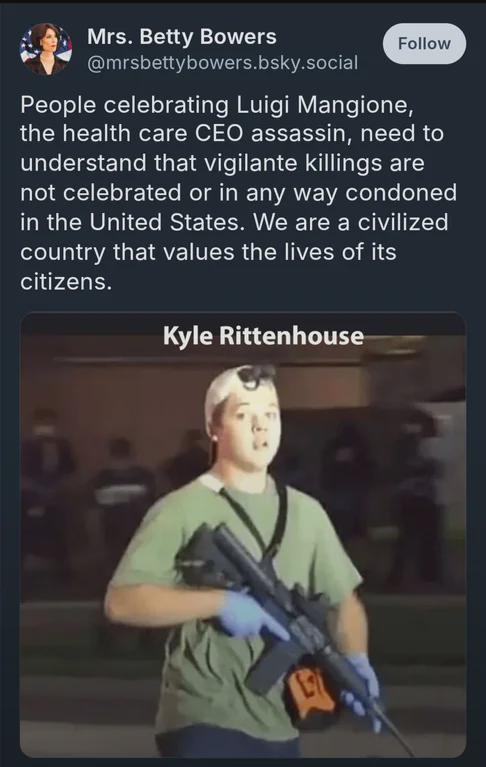This screenshot has width=486, height=767.
Task: Click the blue gloved hand gripping rifle
Action: pos(247,615)
